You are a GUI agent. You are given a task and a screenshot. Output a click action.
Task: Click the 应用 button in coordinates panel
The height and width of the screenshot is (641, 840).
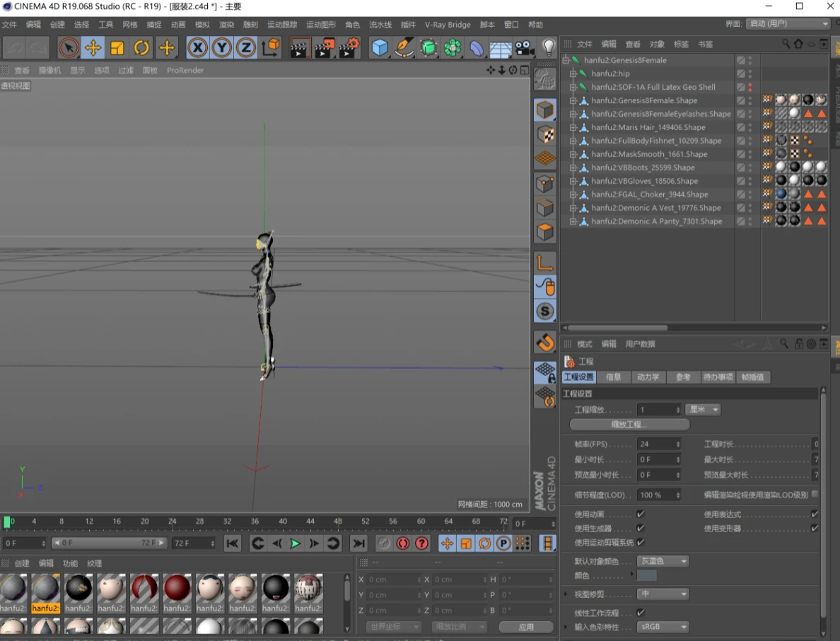click(526, 627)
